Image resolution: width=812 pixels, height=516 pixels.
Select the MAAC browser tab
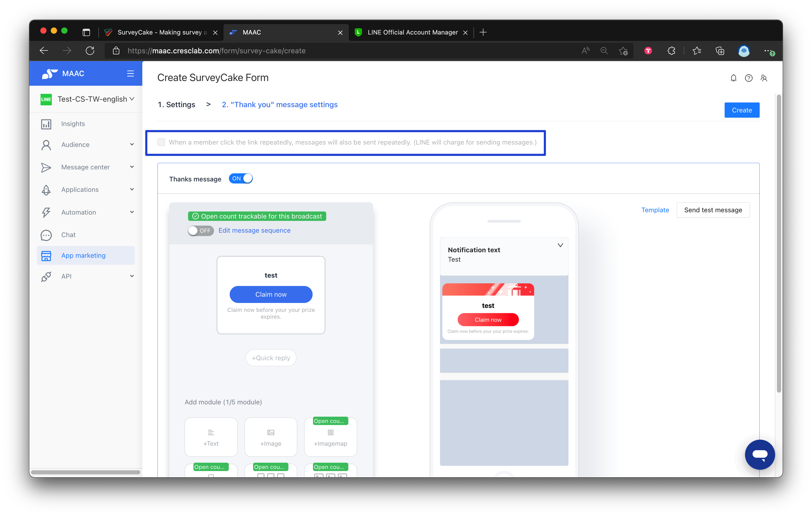point(286,32)
